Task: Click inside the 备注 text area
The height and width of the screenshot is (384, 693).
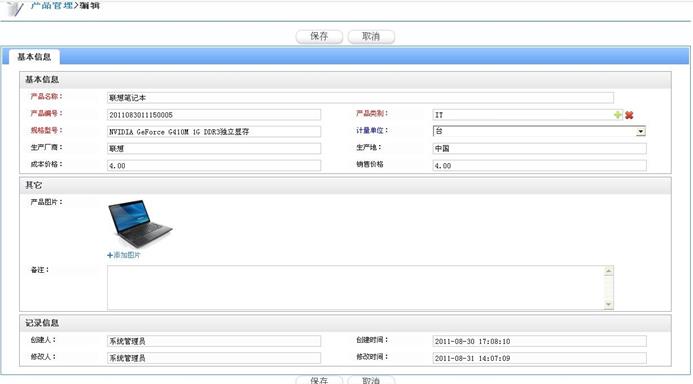Action: tap(355, 288)
